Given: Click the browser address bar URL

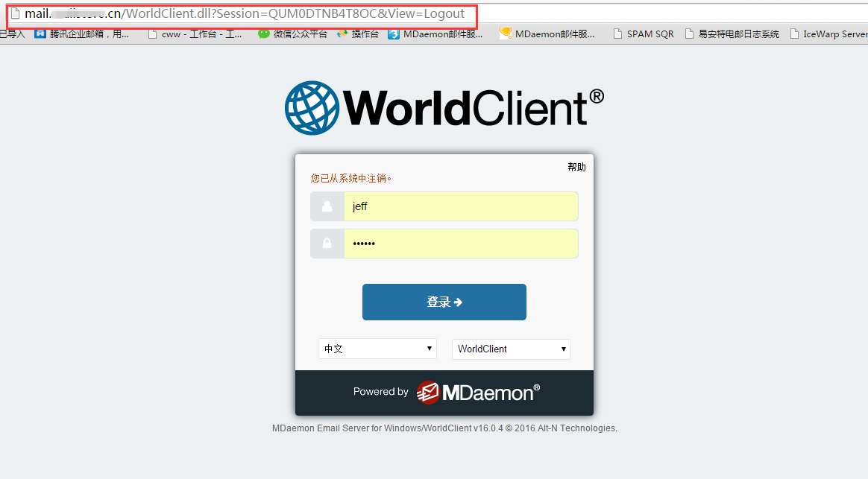Looking at the screenshot, I should 244,14.
